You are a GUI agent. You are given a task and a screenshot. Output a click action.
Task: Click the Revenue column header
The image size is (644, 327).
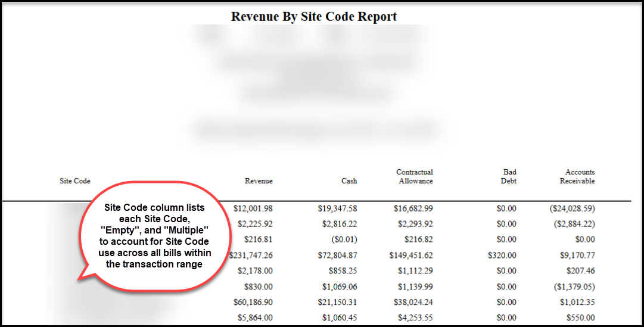(x=259, y=181)
